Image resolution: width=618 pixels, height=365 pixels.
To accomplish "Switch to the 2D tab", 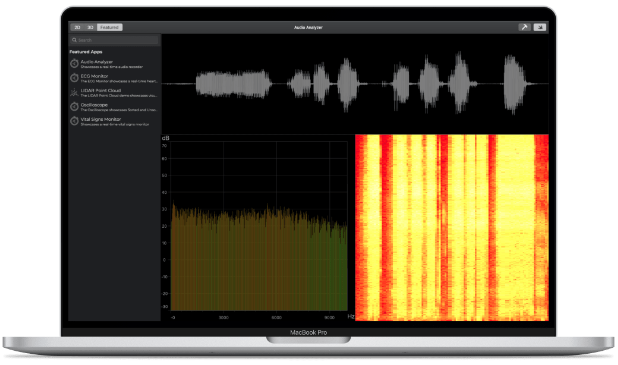I will [77, 27].
